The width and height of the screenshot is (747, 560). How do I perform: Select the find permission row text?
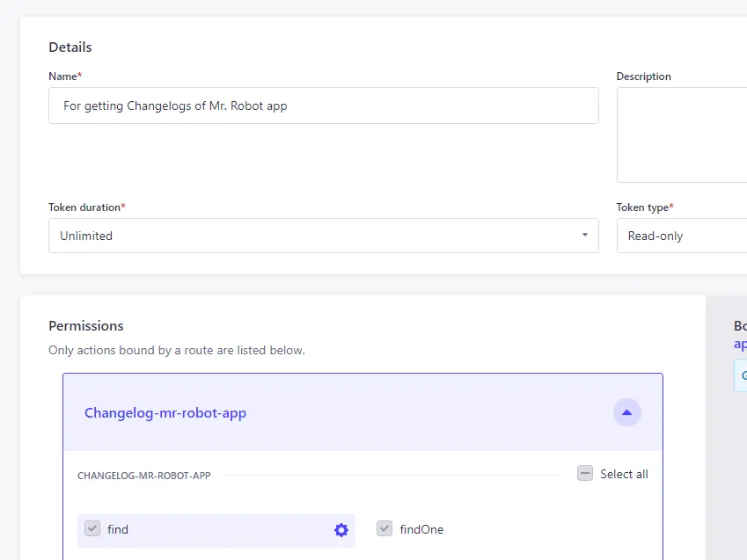coord(118,529)
